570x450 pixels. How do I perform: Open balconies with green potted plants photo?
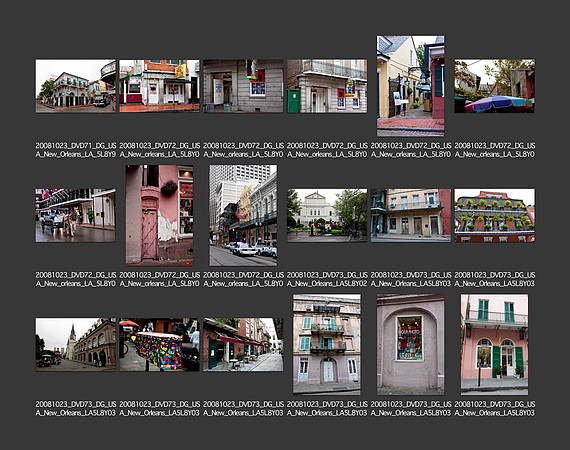495,215
